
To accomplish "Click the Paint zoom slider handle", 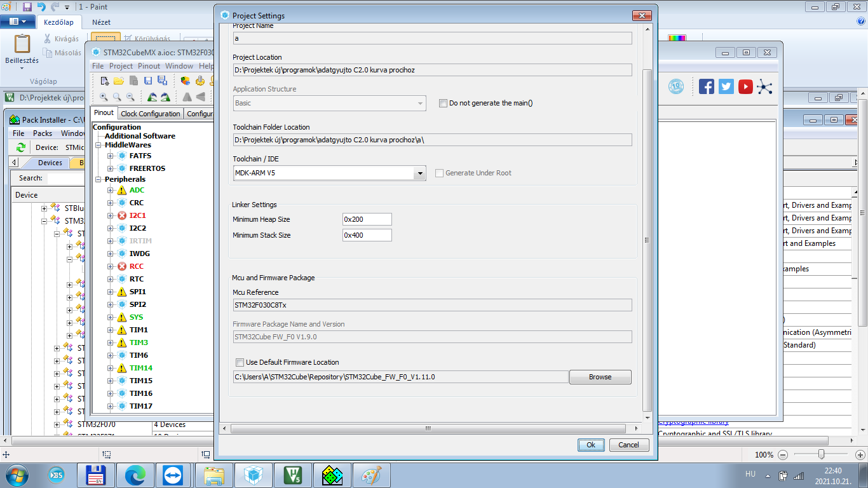I will (822, 454).
